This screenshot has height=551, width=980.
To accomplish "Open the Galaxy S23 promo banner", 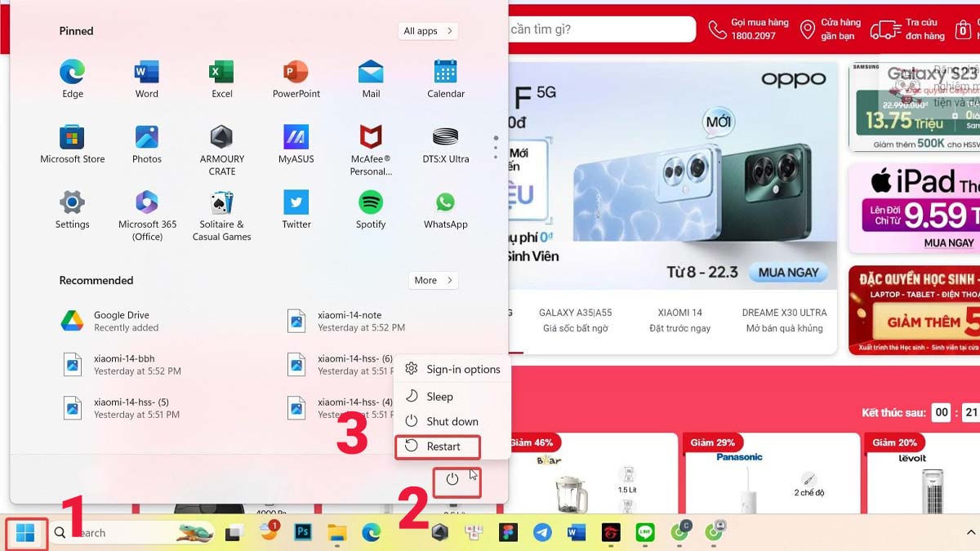I will tap(914, 107).
